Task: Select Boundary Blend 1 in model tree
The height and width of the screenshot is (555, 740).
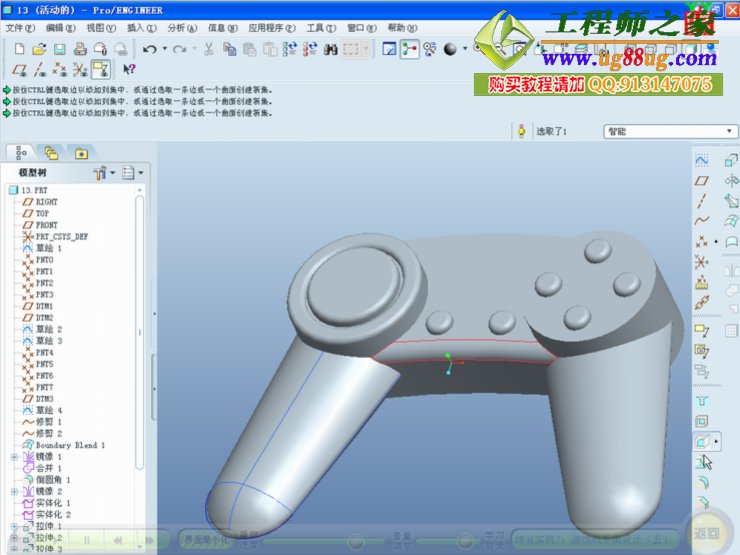Action: [70, 445]
